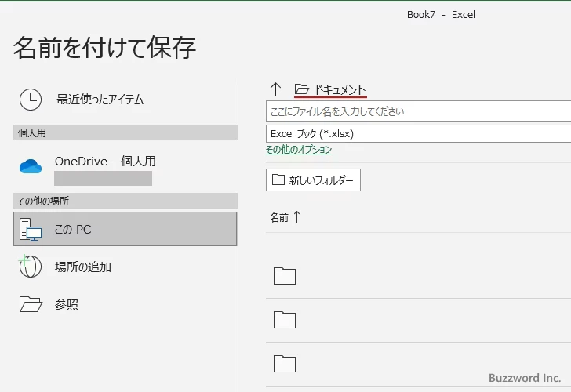The image size is (571, 392).
Task: Click the clock icon for recent items
Action: click(x=31, y=100)
